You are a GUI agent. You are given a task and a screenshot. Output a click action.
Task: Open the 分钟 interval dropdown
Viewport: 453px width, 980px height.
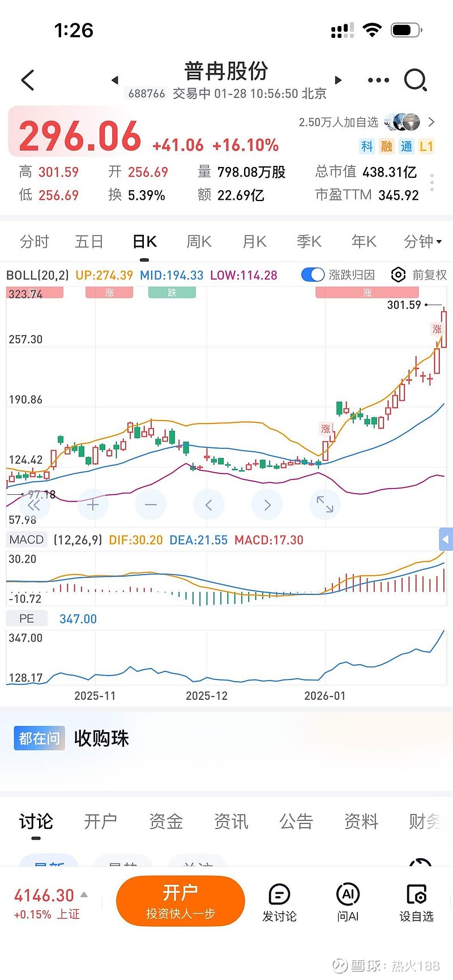(422, 242)
